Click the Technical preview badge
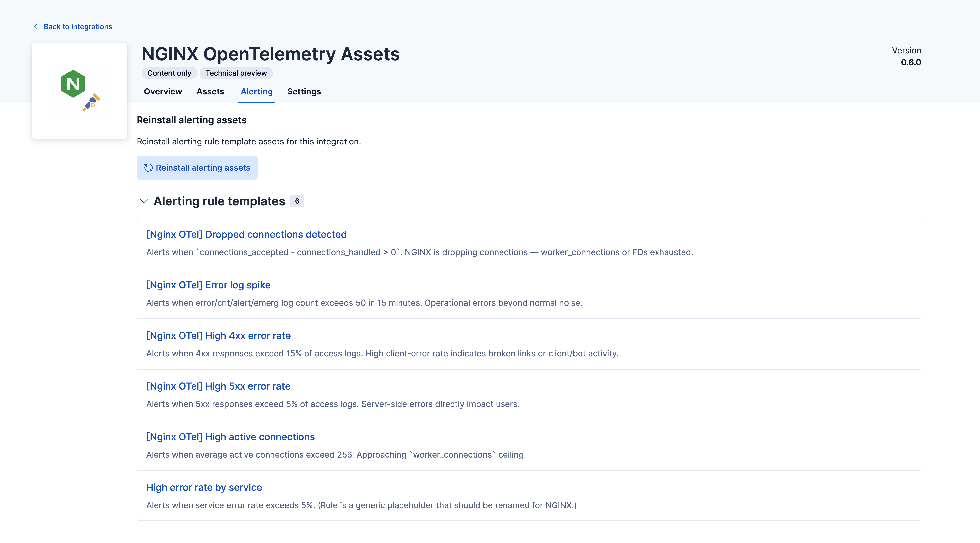The image size is (980, 543). point(236,73)
